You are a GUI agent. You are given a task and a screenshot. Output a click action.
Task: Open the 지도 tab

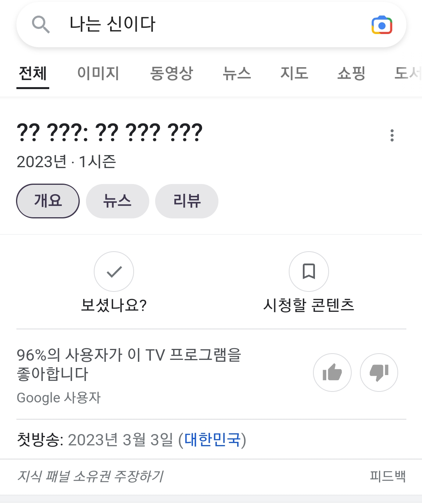[x=294, y=73]
